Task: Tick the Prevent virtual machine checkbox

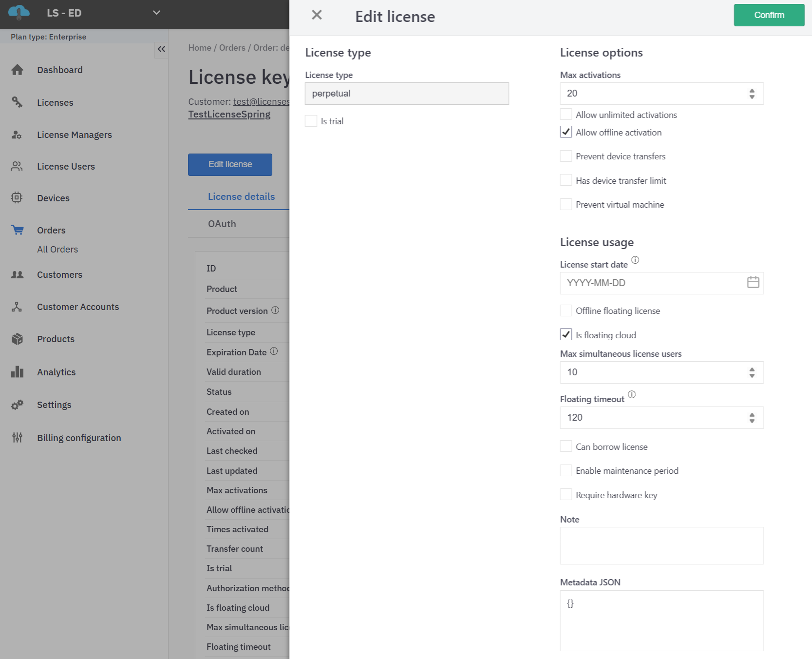Action: click(566, 205)
